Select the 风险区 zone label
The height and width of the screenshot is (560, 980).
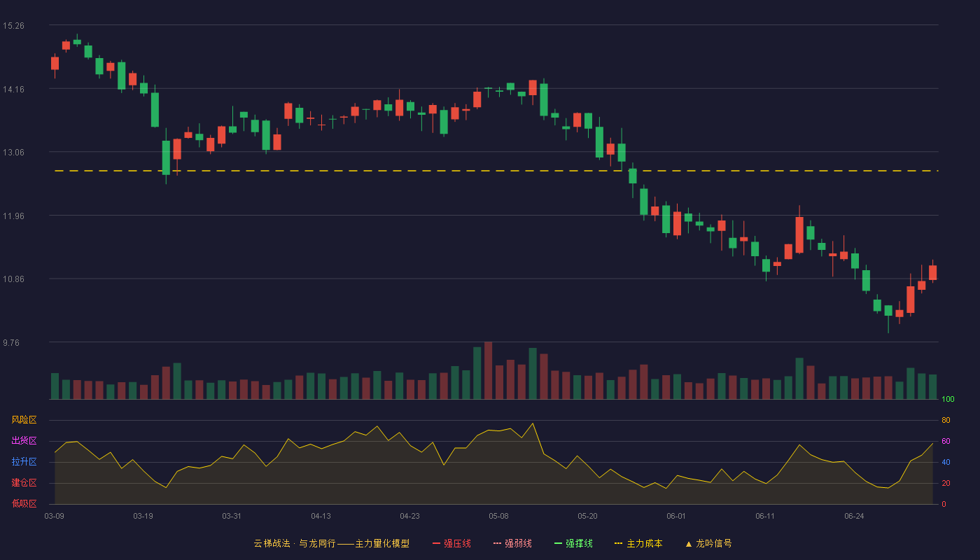click(24, 420)
